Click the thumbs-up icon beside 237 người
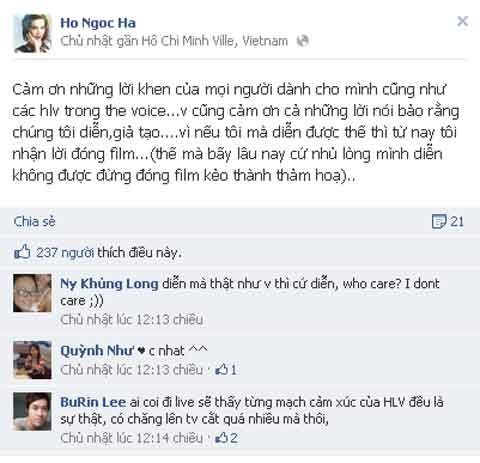Image resolution: width=480 pixels, height=463 pixels. (22, 252)
